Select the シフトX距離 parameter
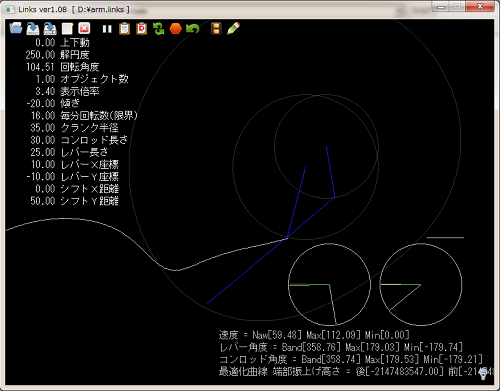 point(77,189)
